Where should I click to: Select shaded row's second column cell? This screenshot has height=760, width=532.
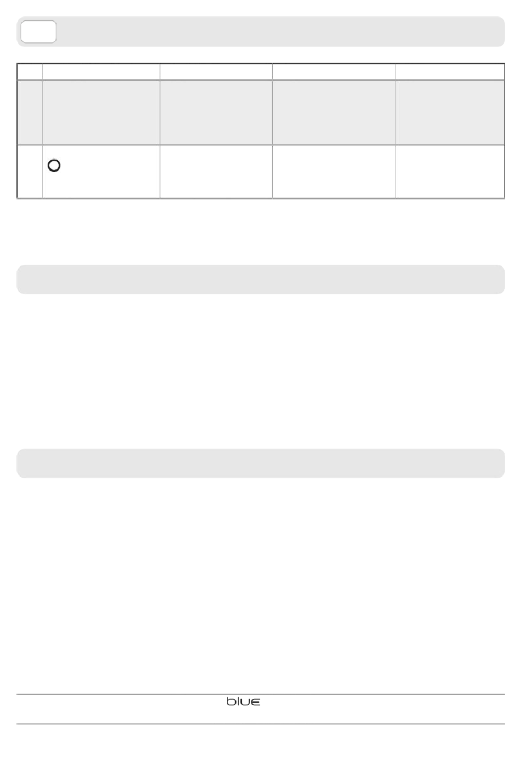(101, 113)
